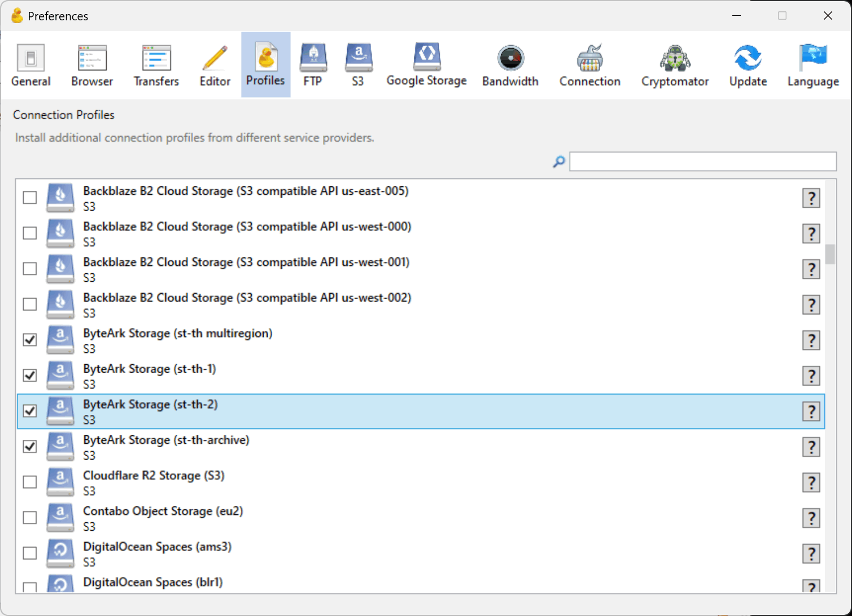This screenshot has width=852, height=616.
Task: Click the profile list vertical scrollbar thumb
Action: [830, 254]
